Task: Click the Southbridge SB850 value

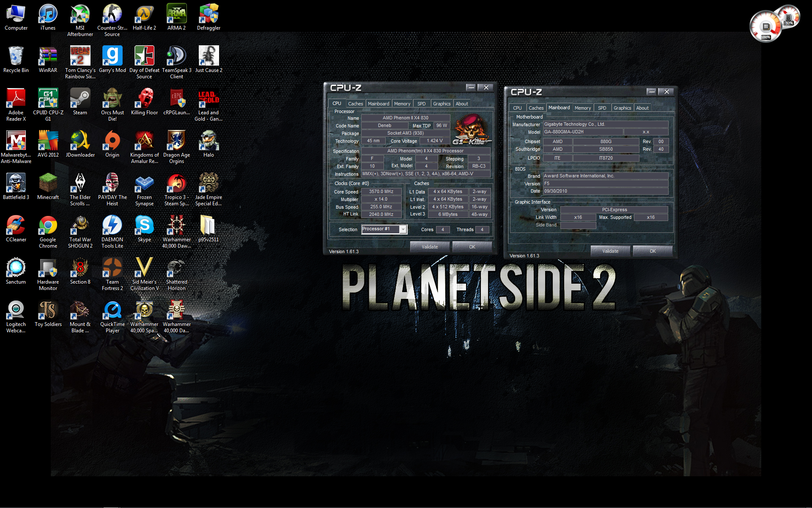Action: click(606, 149)
